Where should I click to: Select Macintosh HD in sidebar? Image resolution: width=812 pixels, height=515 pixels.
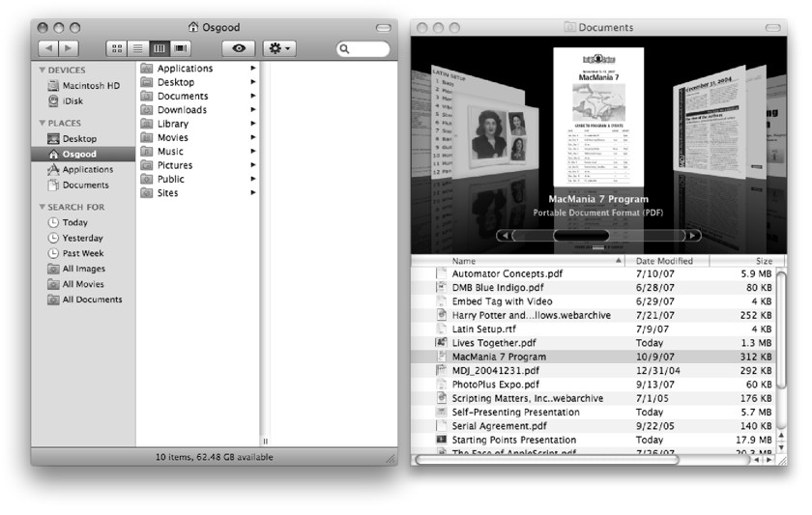click(91, 86)
